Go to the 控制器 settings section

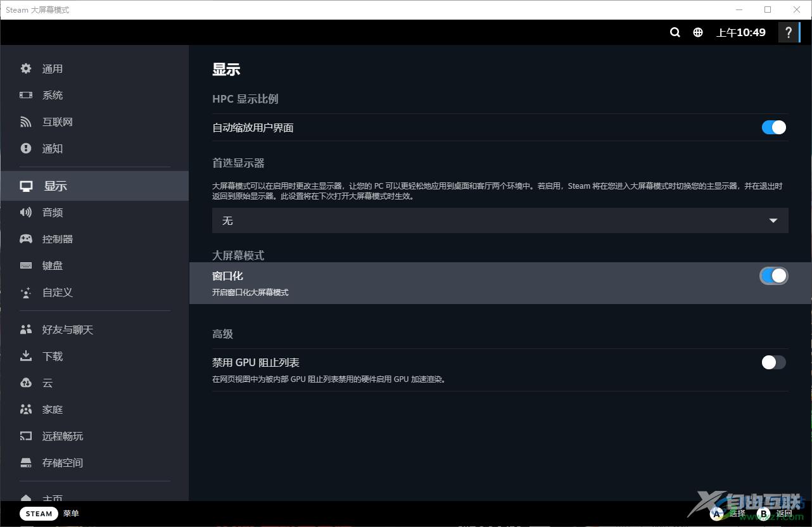tap(94, 239)
